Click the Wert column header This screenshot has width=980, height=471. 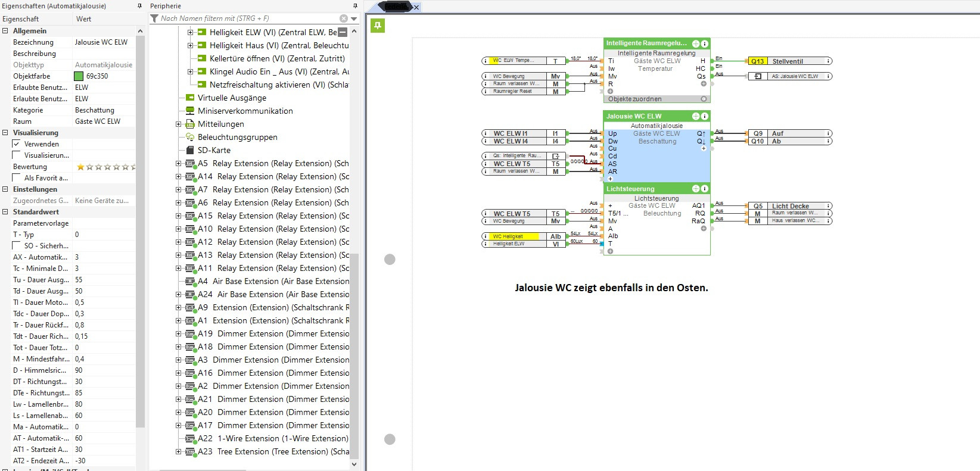tap(104, 19)
